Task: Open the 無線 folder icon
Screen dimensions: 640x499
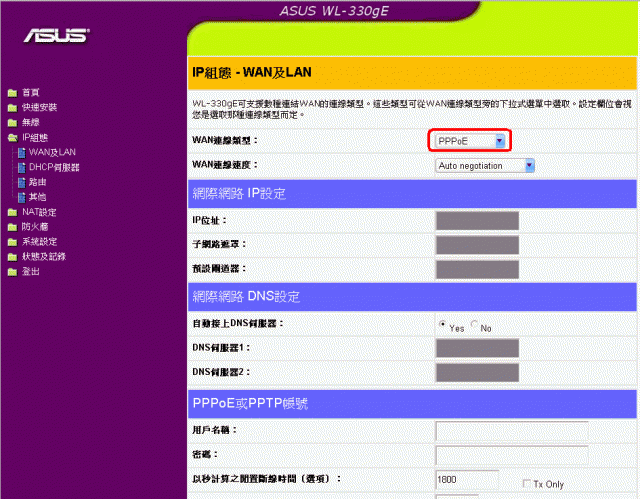Action: [13, 122]
